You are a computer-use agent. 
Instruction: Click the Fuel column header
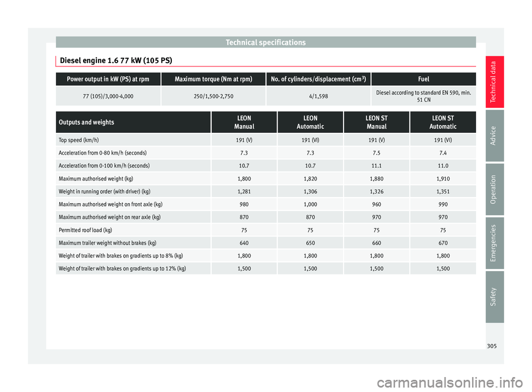(x=423, y=79)
